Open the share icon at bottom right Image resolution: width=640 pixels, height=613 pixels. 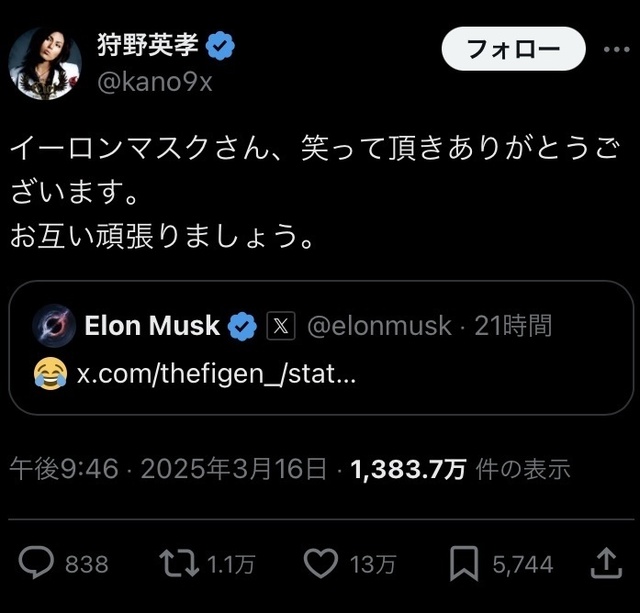click(x=607, y=563)
